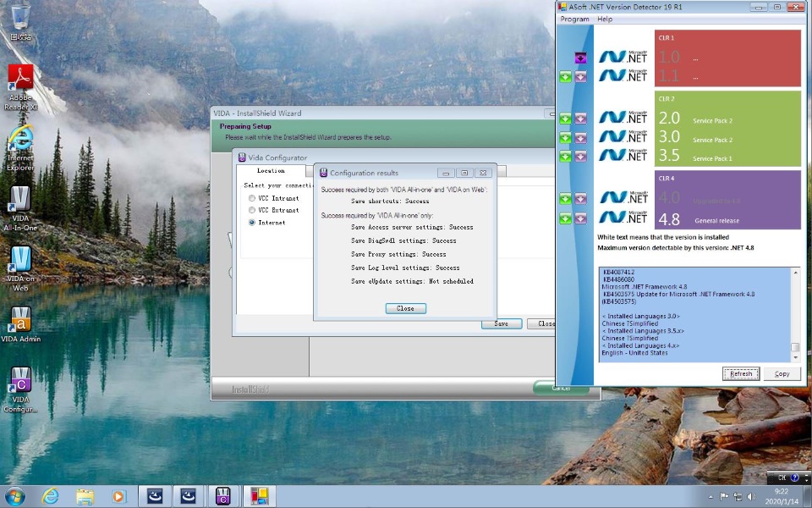
Task: Click the scroll-down arrow of the details list
Action: [796, 357]
